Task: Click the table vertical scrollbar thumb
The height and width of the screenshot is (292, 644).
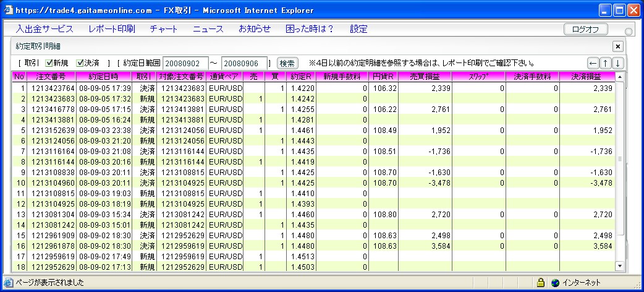Action: [x=620, y=158]
